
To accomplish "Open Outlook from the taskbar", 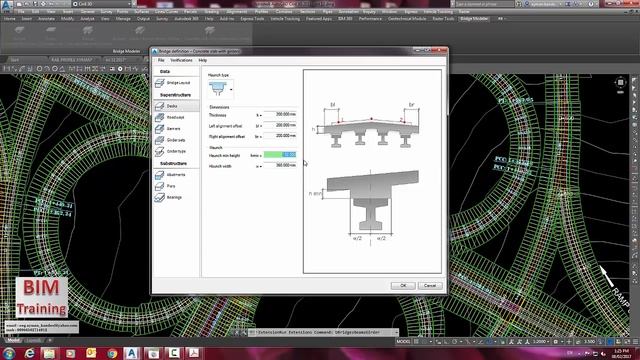I will 91,353.
